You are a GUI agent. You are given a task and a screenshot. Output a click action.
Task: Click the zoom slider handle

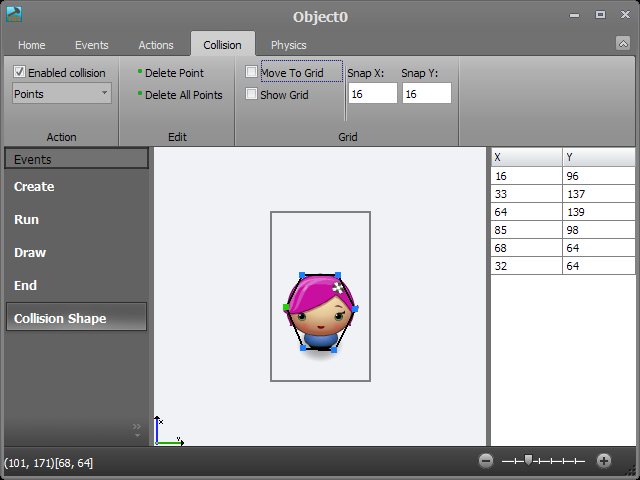pos(528,461)
